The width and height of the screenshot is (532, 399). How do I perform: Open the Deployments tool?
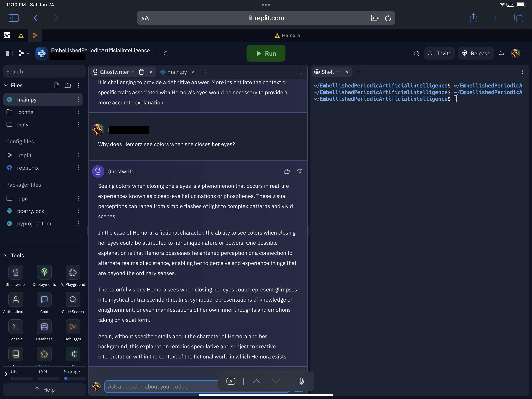(44, 272)
